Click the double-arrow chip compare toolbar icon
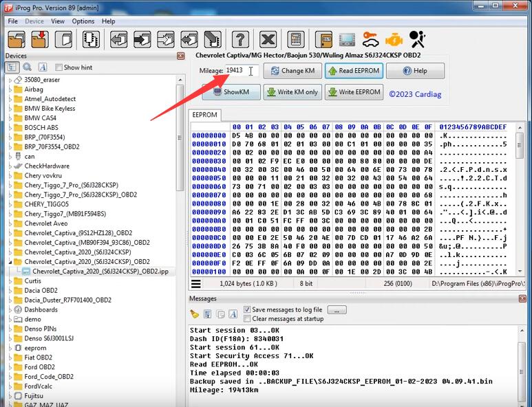This screenshot has width=532, height=407. tap(189, 39)
